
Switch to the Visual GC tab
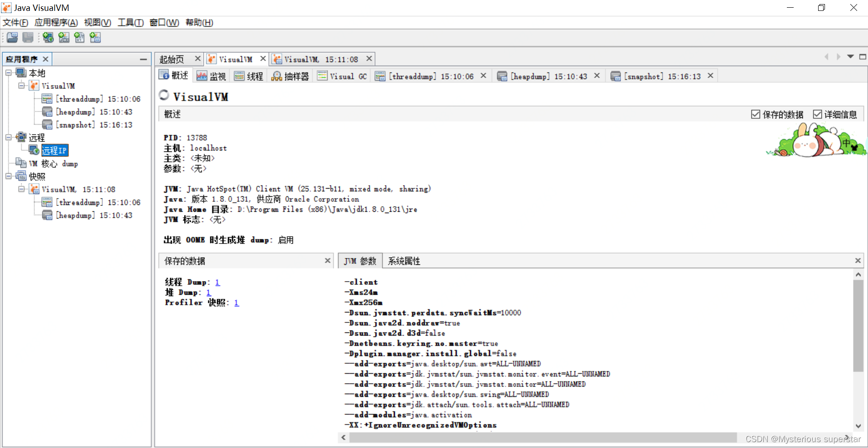coord(342,76)
